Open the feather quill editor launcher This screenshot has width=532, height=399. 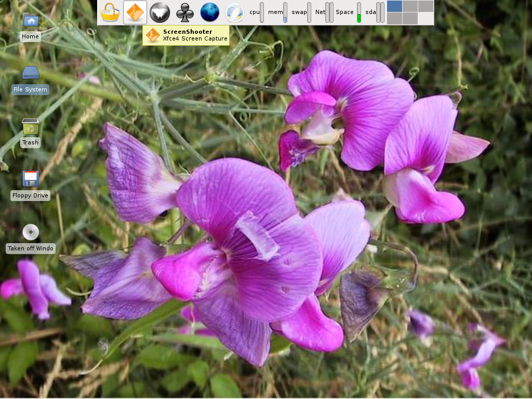[x=235, y=12]
